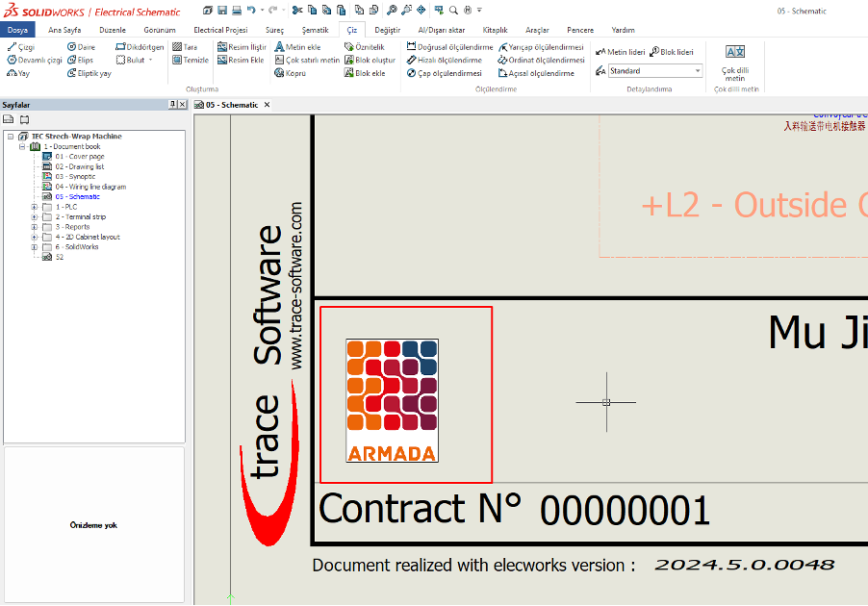Select Hizalı ölçülendirme aligned dimension
Viewport: 868px width, 606px height.
click(444, 60)
